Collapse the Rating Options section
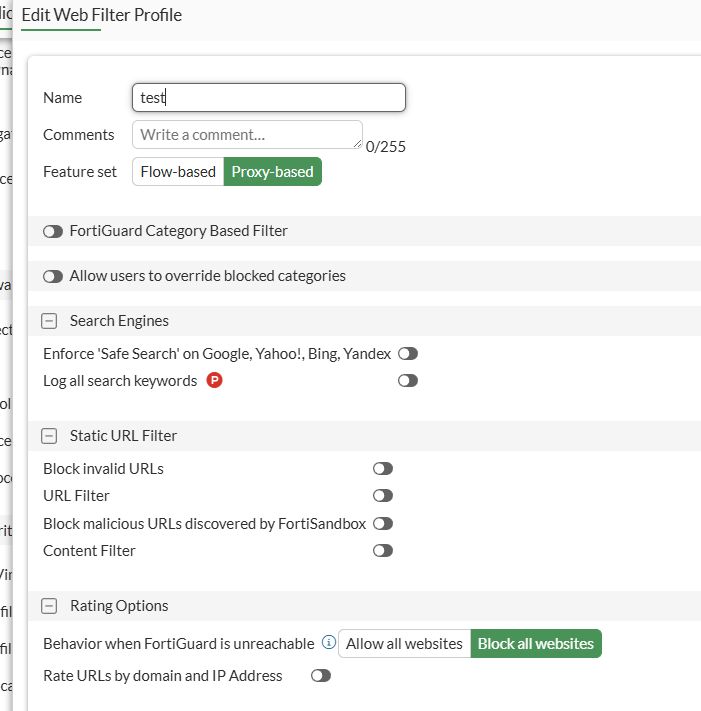 coord(49,606)
